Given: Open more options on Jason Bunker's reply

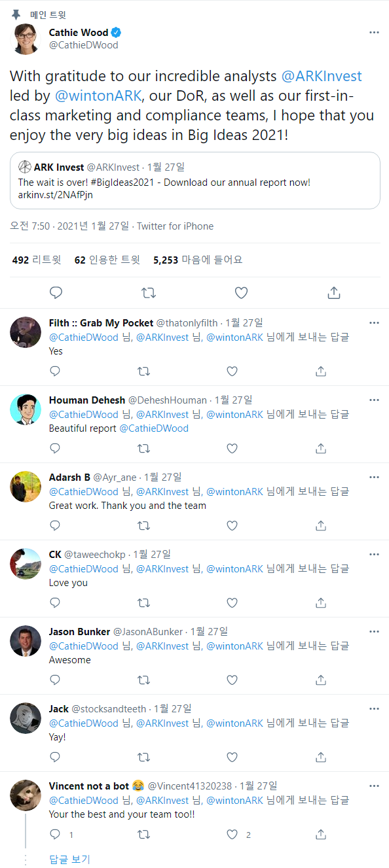Looking at the screenshot, I should [374, 631].
